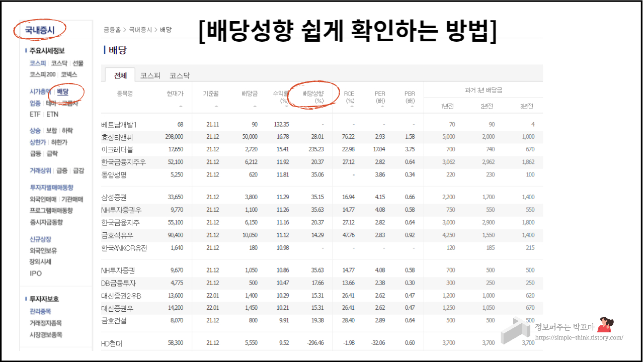
Task: Open the stock HD현대
Action: click(x=112, y=344)
